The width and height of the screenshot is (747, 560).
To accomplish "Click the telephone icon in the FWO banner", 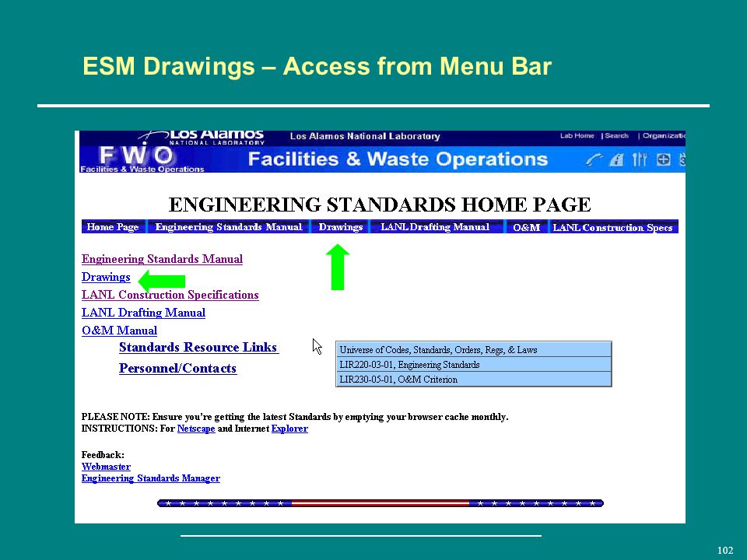I will (x=594, y=159).
